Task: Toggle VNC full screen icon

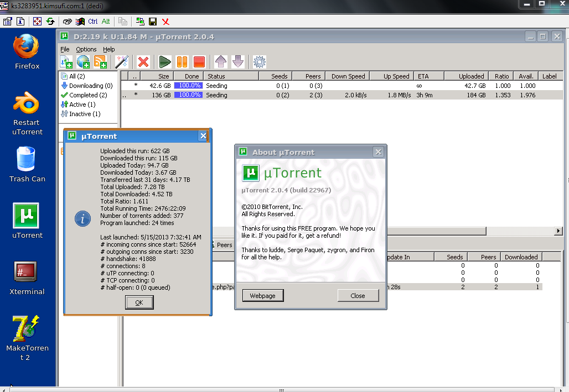Action: (x=37, y=22)
